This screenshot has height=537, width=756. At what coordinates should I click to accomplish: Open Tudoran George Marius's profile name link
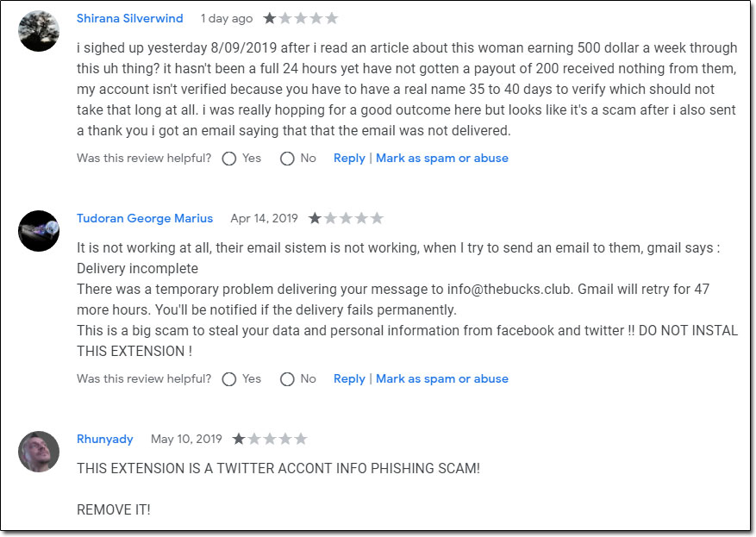coord(145,218)
